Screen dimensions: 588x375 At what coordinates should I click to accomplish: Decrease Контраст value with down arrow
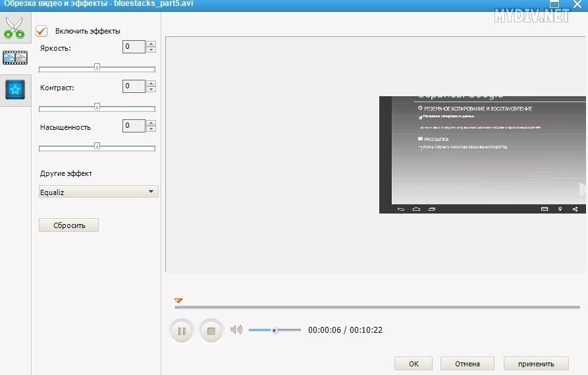pos(151,89)
